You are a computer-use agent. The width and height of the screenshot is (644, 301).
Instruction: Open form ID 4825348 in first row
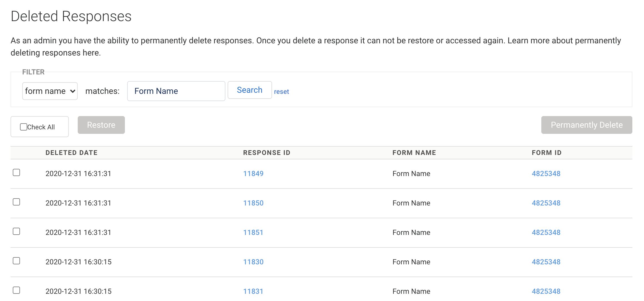pyautogui.click(x=546, y=174)
